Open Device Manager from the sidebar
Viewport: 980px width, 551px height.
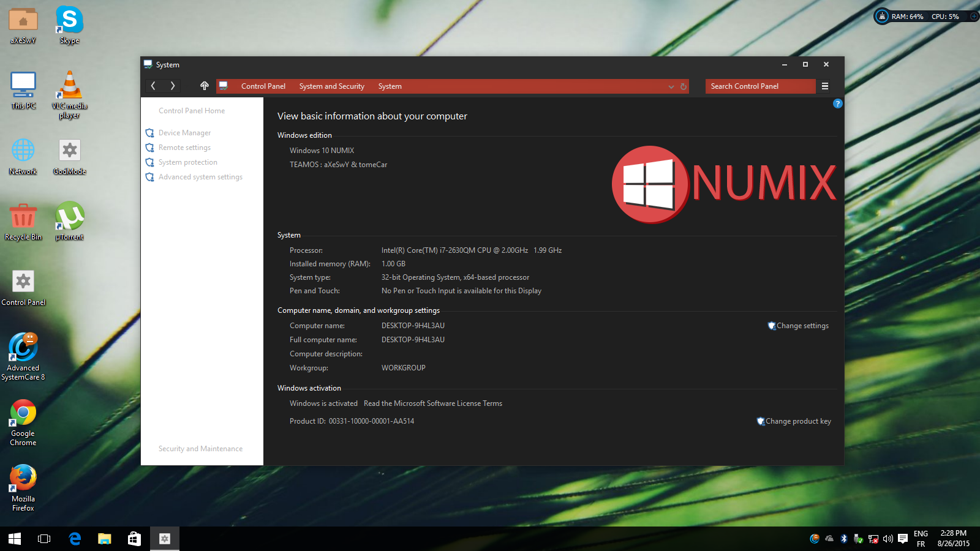[x=184, y=133]
